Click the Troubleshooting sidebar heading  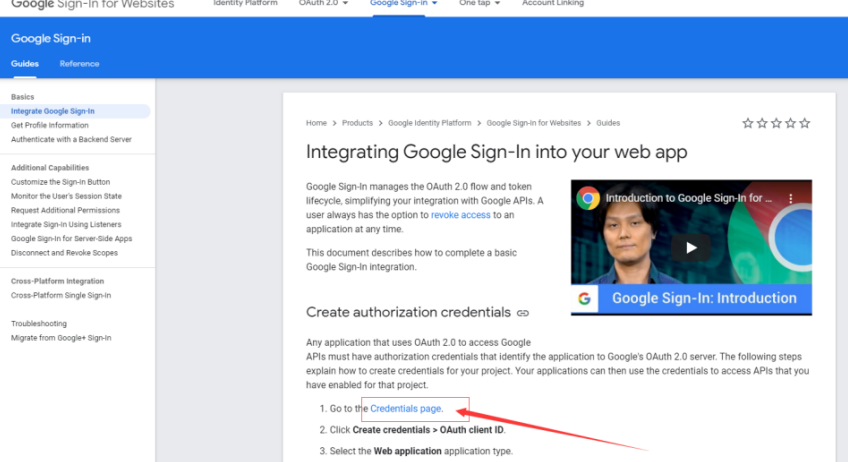point(39,324)
